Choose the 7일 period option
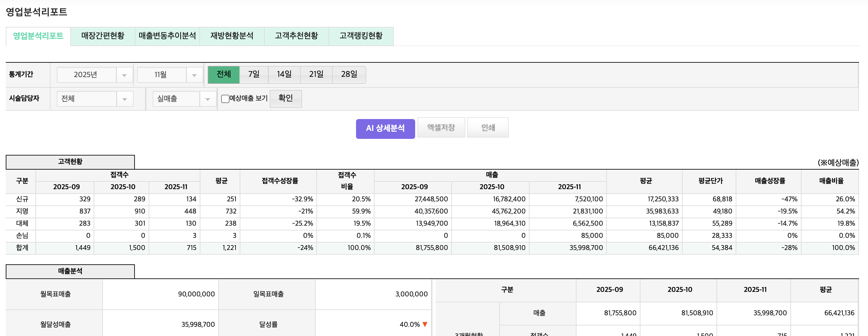This screenshot has width=868, height=336. pyautogui.click(x=254, y=75)
